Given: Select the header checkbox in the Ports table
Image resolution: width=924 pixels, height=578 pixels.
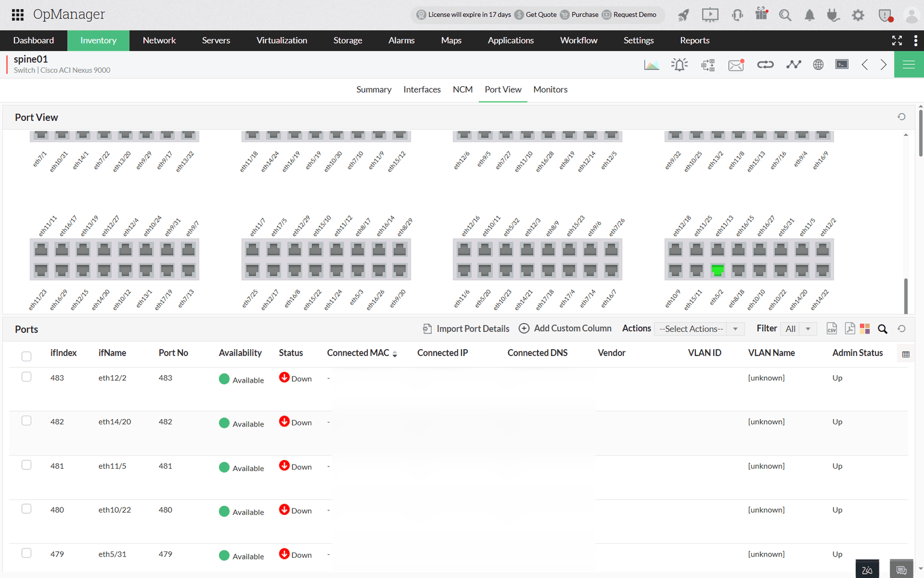Looking at the screenshot, I should pos(27,356).
